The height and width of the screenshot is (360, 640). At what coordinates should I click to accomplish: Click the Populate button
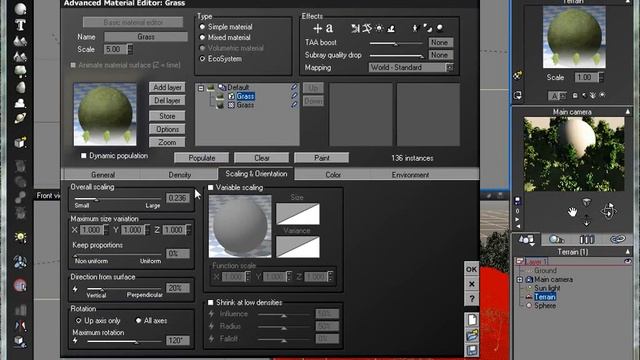point(202,158)
